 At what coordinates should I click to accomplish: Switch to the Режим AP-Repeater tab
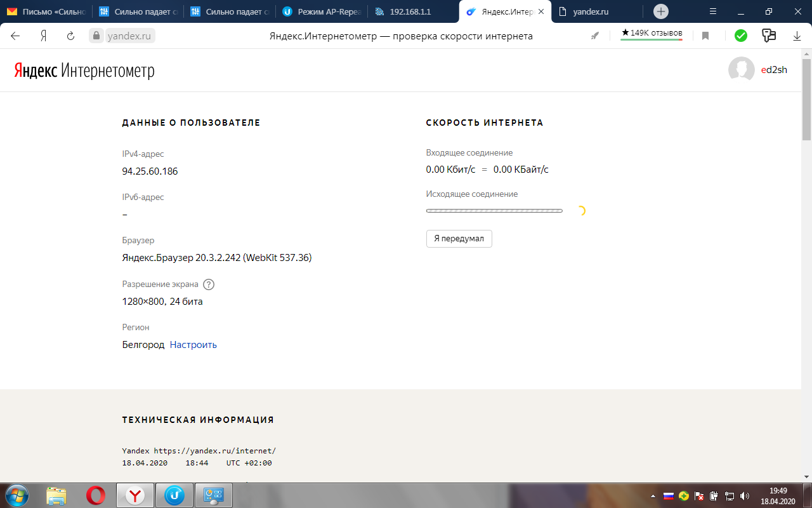[320, 11]
